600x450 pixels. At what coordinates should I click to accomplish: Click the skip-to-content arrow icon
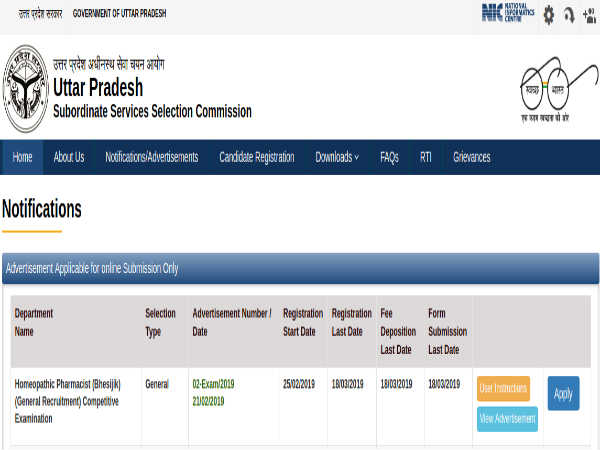[x=567, y=14]
